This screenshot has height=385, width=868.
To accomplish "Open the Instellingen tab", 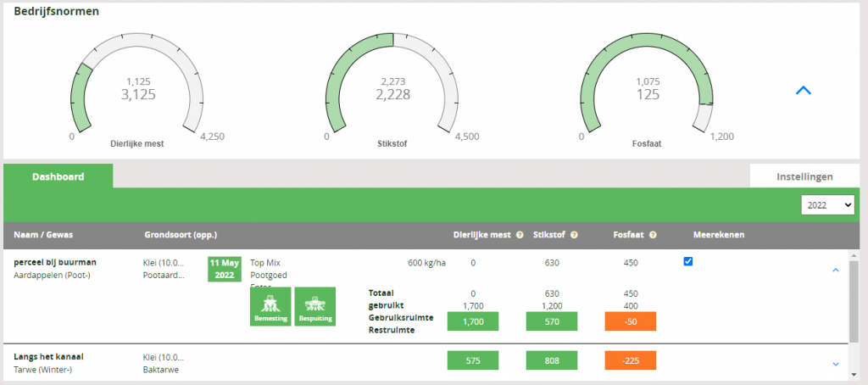I will (x=804, y=176).
